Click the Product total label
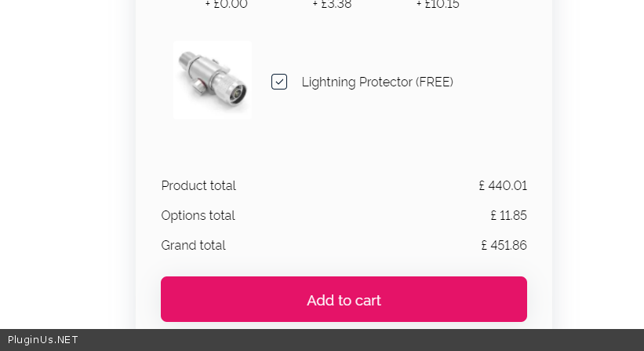The image size is (644, 351). [x=198, y=186]
